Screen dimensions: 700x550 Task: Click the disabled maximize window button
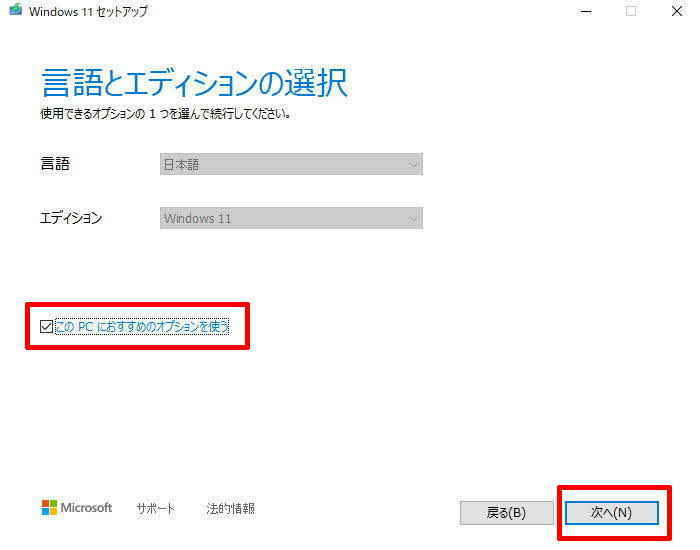(631, 11)
